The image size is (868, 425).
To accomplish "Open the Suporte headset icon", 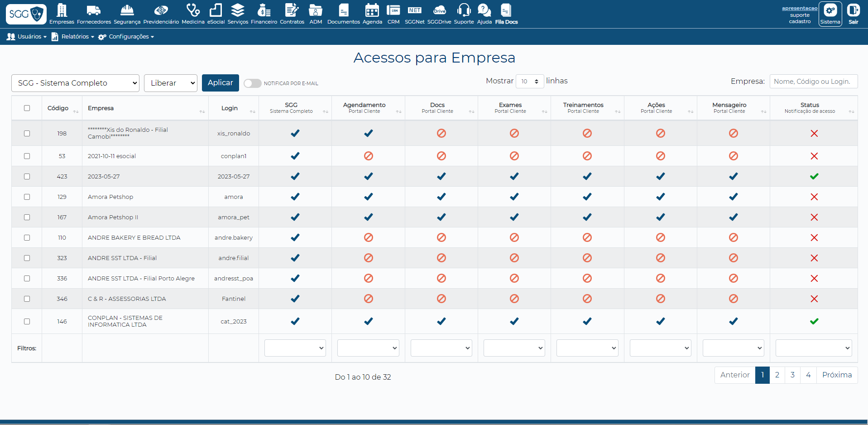I will tap(464, 10).
